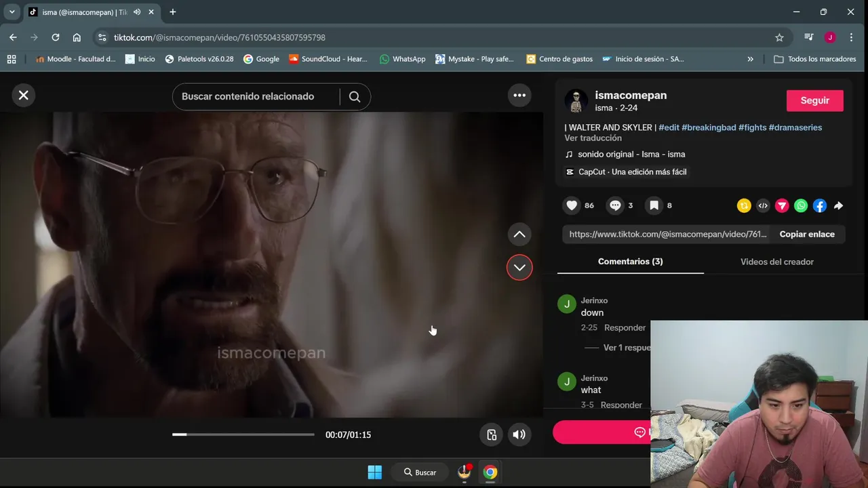Open Chrome apps grid in bookmarks bar
Viewport: 868px width, 488px height.
point(12,59)
